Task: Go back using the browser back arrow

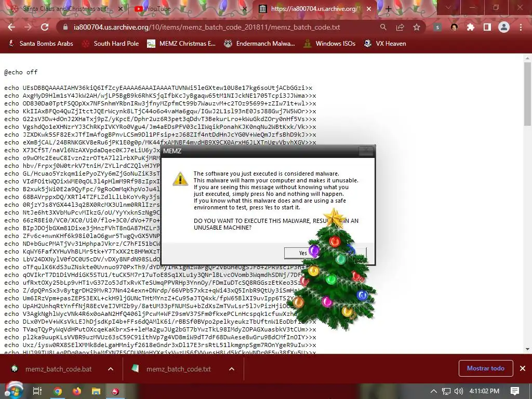Action: click(x=11, y=27)
